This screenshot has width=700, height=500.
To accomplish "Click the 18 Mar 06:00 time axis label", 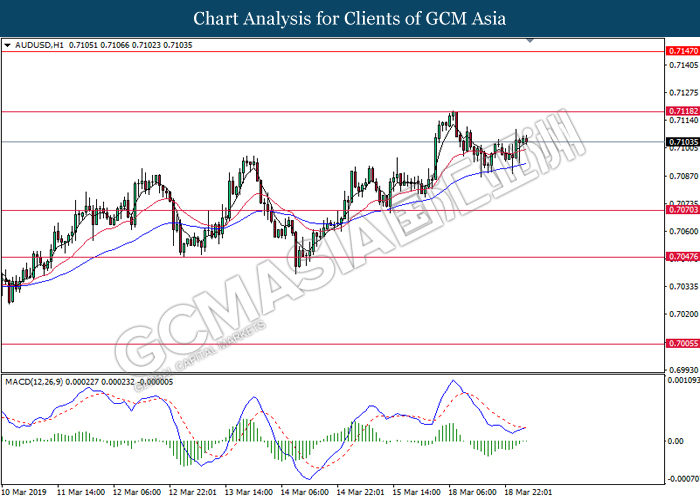I will [472, 492].
